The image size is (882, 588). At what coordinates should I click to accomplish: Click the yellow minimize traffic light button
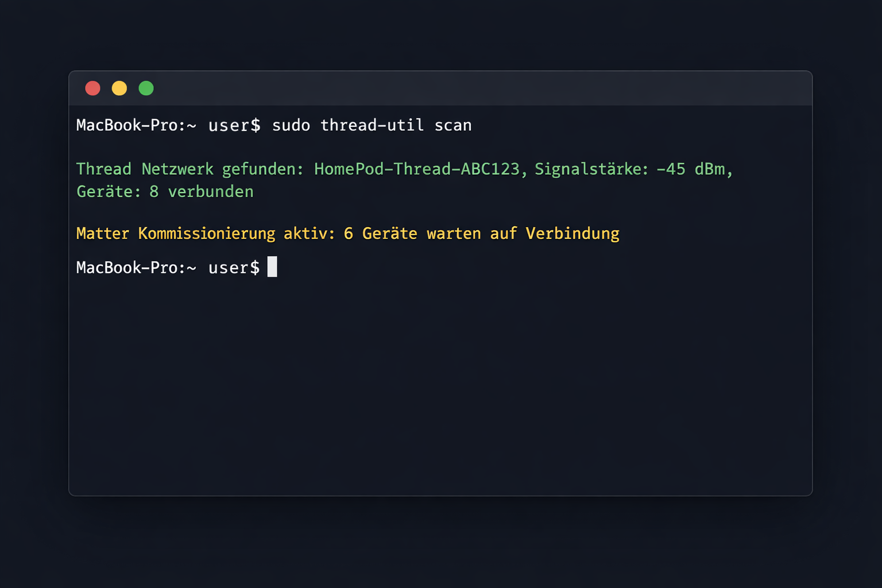[119, 88]
